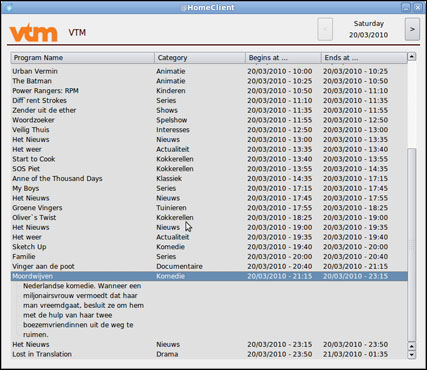The height and width of the screenshot is (370, 427).
Task: Select Het Nieuws starting at 23:15
Action: (209, 344)
